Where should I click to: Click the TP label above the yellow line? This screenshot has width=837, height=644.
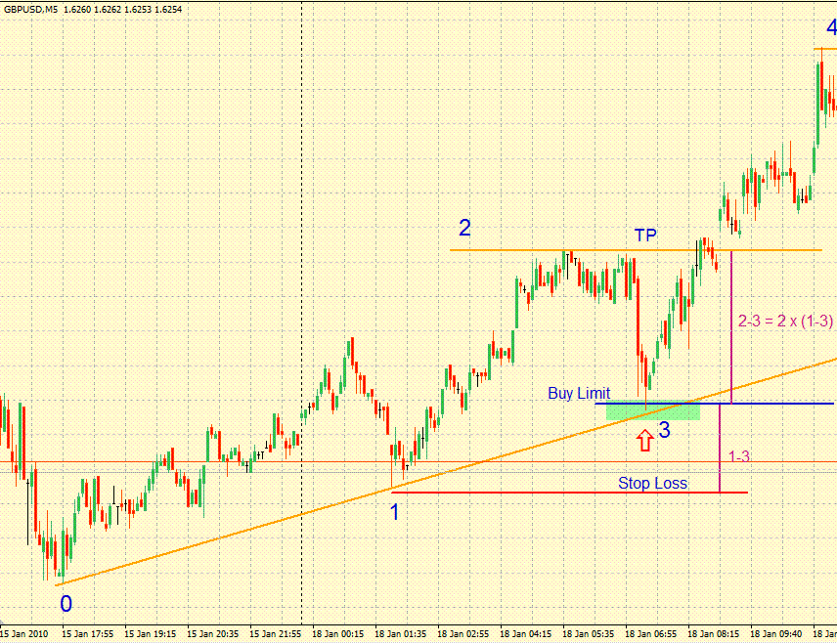pos(645,236)
